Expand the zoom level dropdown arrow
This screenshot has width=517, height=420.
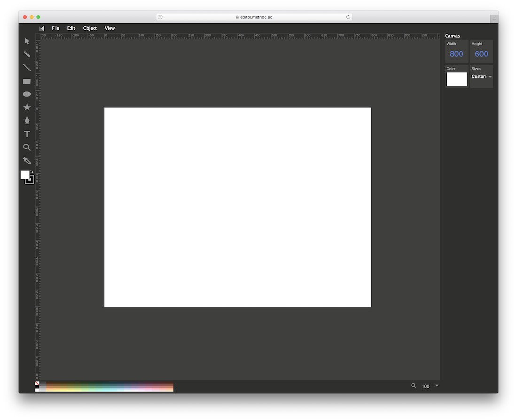[436, 386]
